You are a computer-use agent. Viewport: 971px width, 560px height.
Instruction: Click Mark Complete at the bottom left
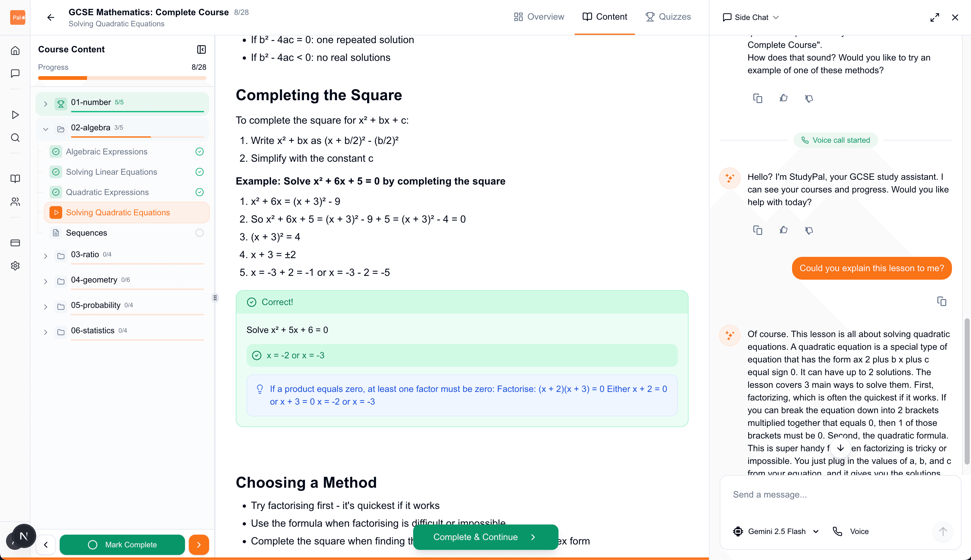(x=122, y=544)
